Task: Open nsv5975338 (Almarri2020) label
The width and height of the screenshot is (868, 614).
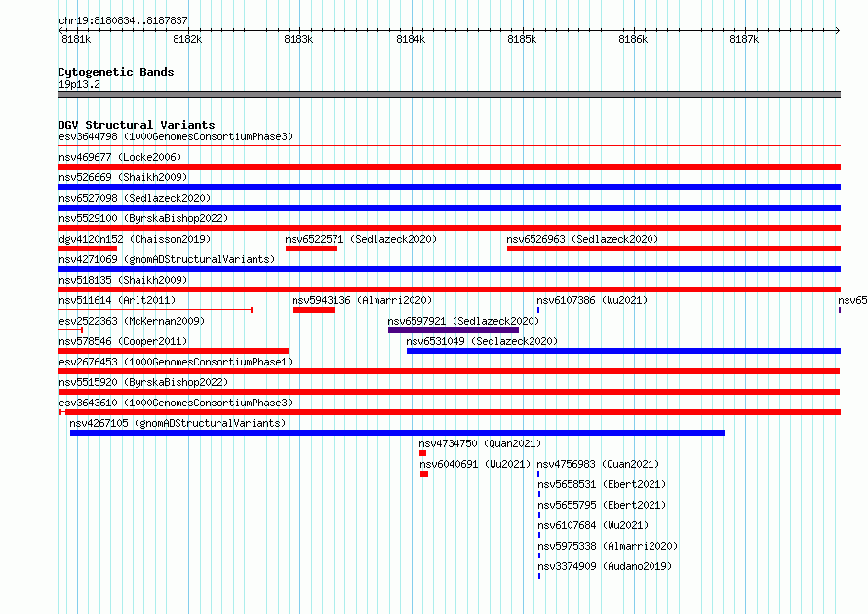Action: coord(608,546)
